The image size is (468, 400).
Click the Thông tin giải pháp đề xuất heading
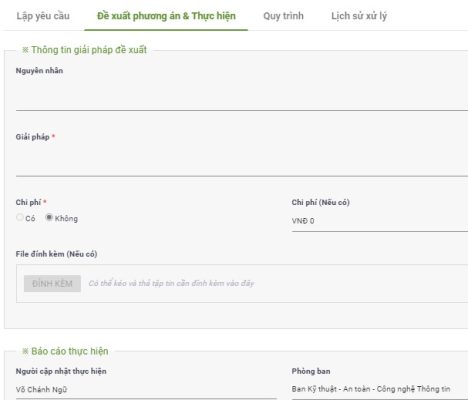coord(89,50)
